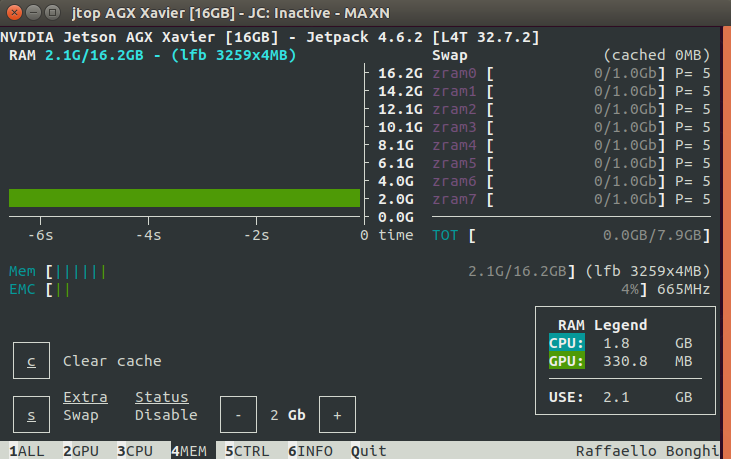The height and width of the screenshot is (459, 731).
Task: Click the 665MHz EMC frequency value
Action: click(x=683, y=289)
